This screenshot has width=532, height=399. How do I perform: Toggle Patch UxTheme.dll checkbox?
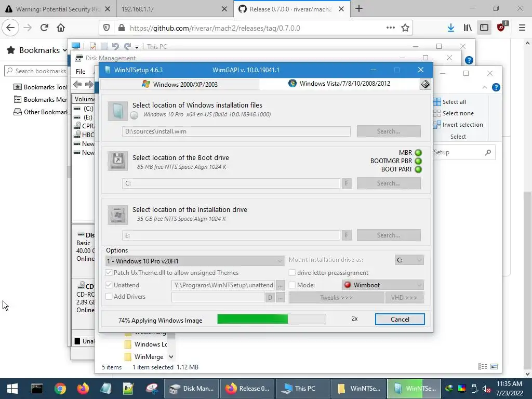(x=109, y=272)
